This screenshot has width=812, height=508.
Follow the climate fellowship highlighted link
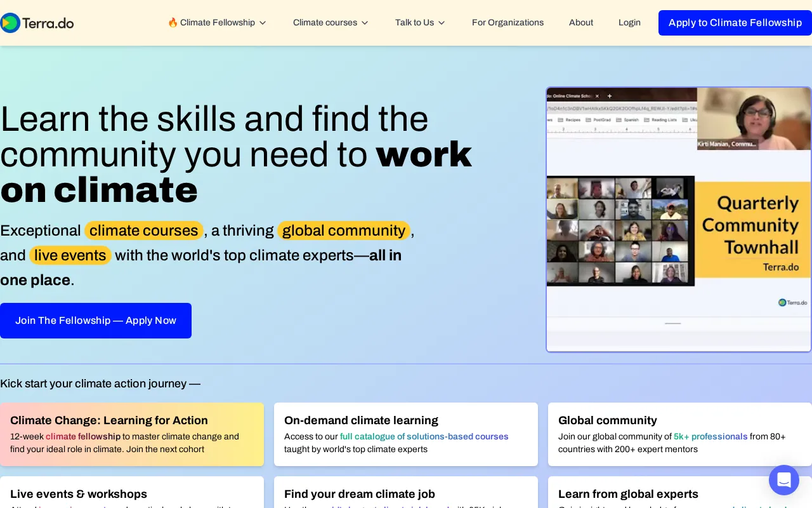point(82,436)
